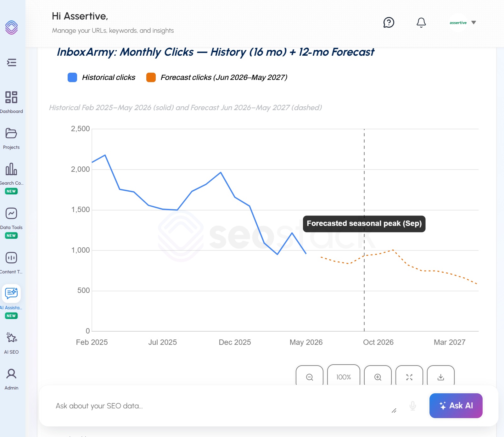Click the 1,500 y-axis value
The height and width of the screenshot is (437, 504).
(x=80, y=210)
